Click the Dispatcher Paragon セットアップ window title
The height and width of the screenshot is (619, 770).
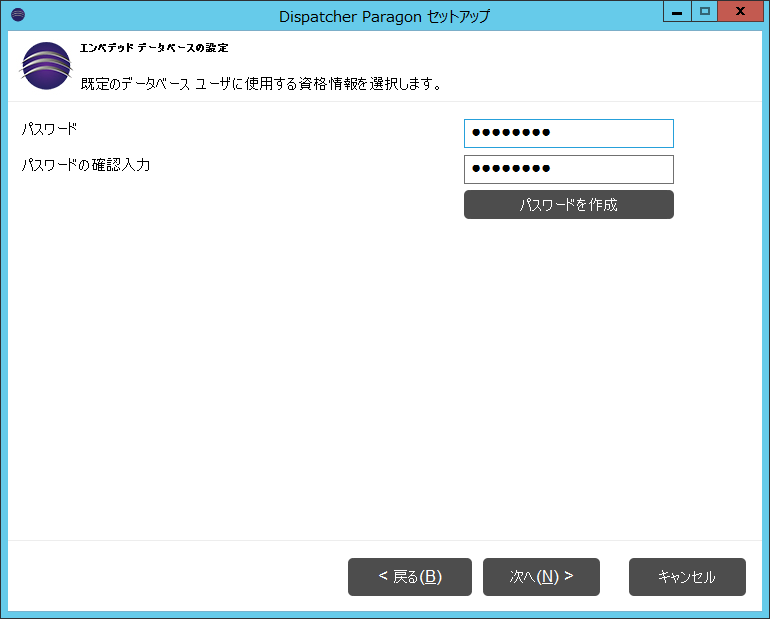(385, 17)
